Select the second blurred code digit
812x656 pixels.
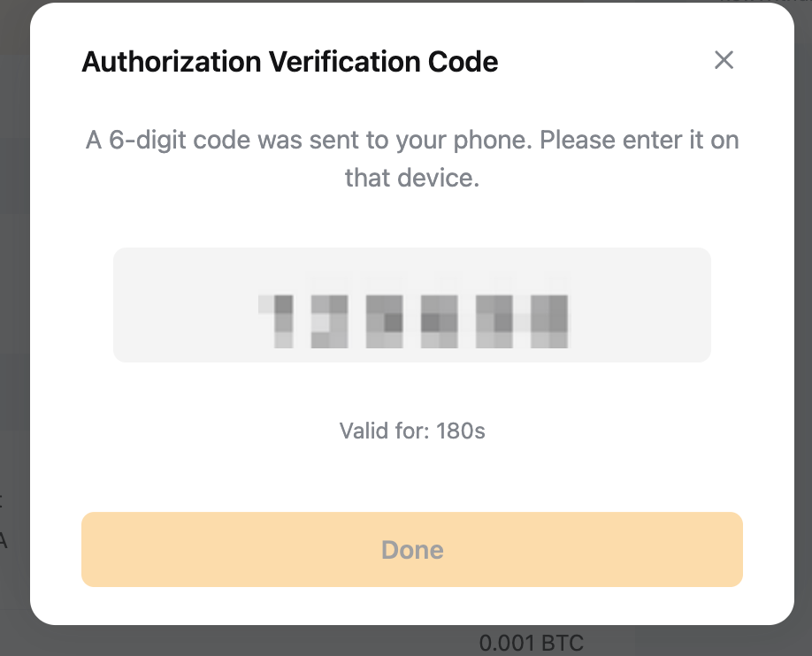pyautogui.click(x=330, y=322)
